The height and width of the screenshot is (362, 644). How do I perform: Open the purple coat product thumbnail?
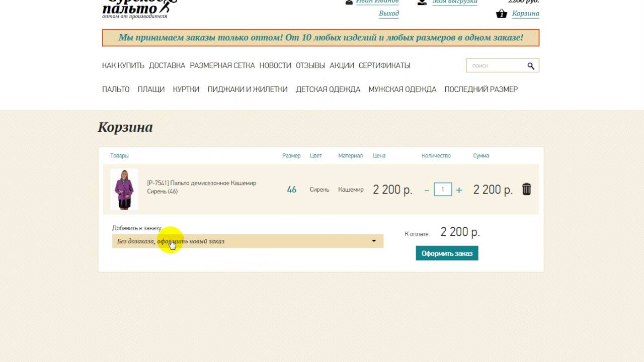124,189
